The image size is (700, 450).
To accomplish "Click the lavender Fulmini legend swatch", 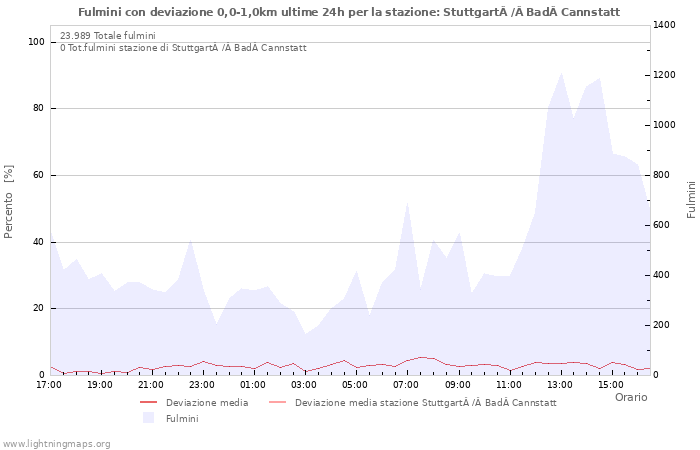I will [x=149, y=418].
